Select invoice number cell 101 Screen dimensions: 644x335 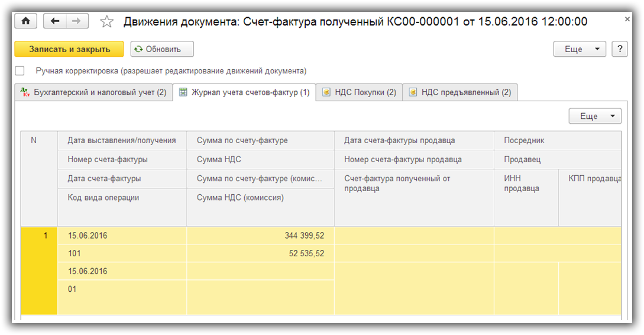122,253
